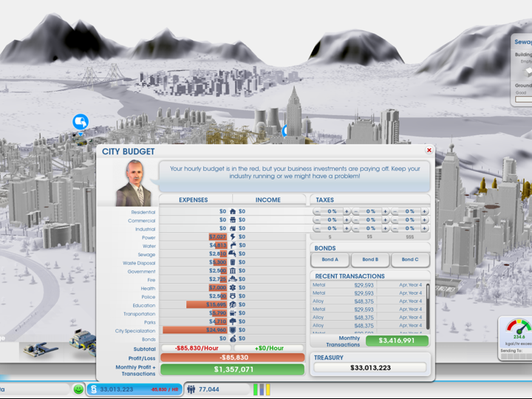The width and height of the screenshot is (532, 399).
Task: Click the population count 77,044
Action: pyautogui.click(x=209, y=389)
